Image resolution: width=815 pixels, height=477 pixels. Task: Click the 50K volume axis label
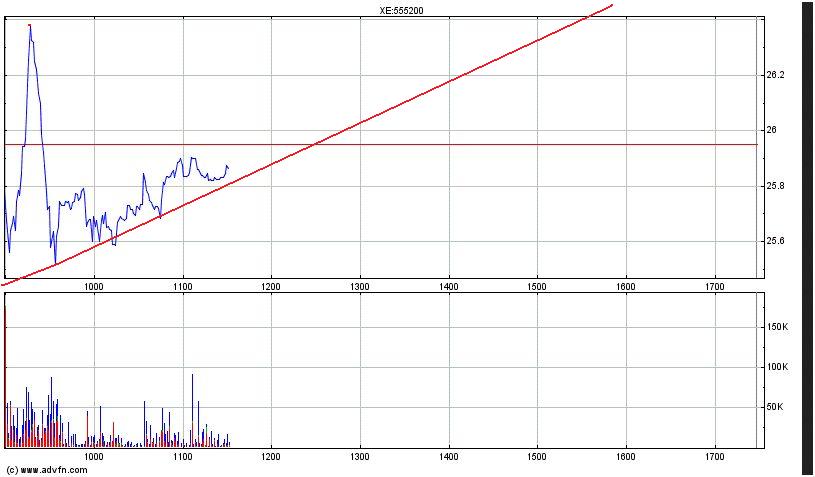click(775, 407)
